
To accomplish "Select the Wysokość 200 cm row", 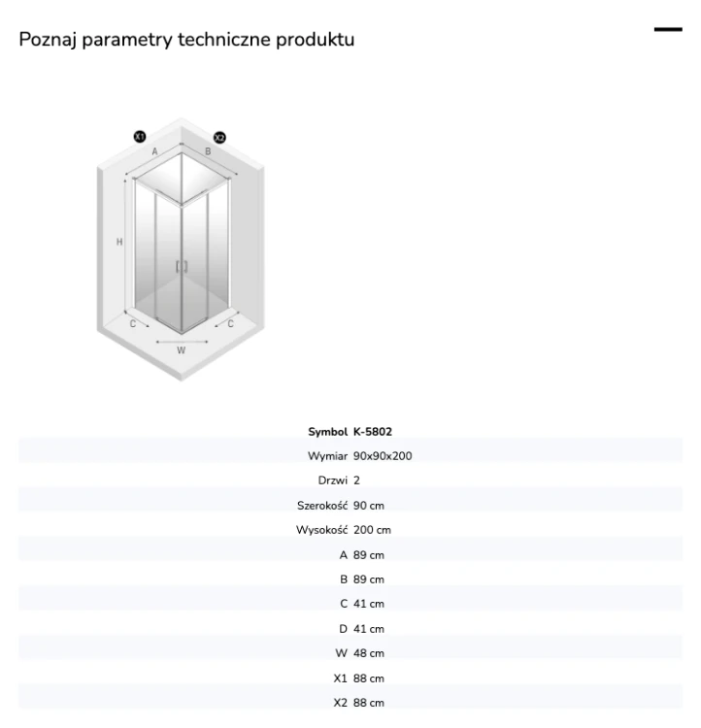I will [350, 530].
